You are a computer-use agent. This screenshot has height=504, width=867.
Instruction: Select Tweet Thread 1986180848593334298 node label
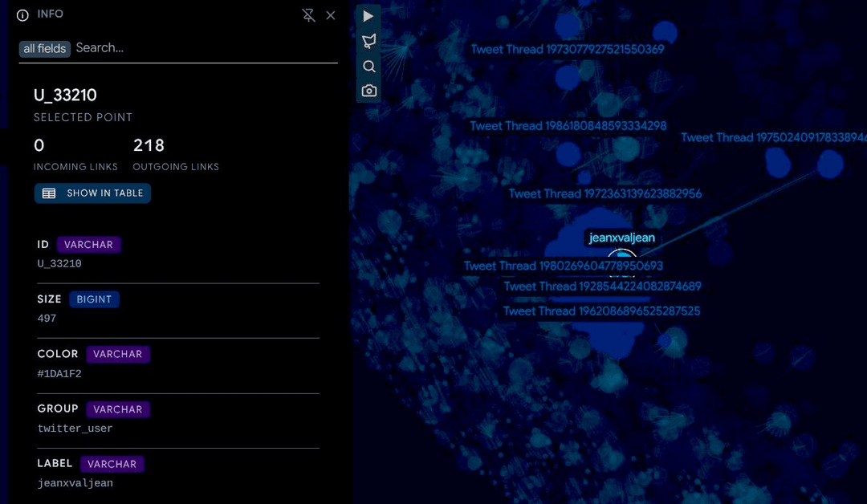tap(568, 126)
